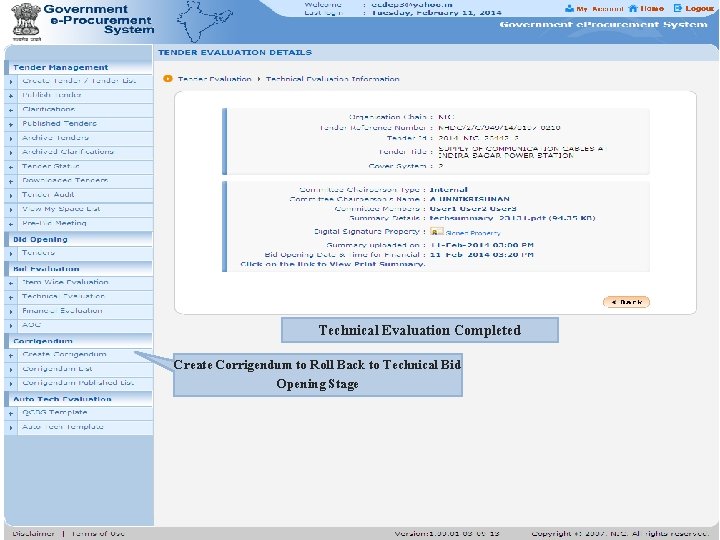
Task: Click Logout in header
Action: 699,9
